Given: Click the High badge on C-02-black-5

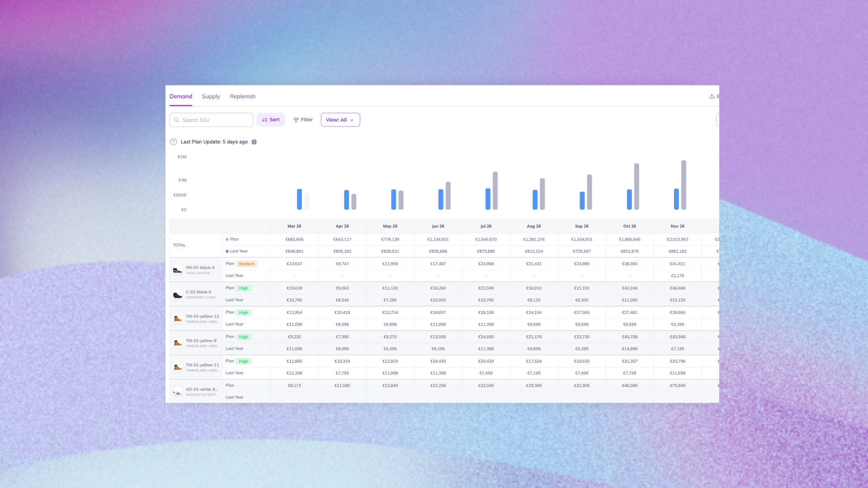Looking at the screenshot, I should [243, 288].
